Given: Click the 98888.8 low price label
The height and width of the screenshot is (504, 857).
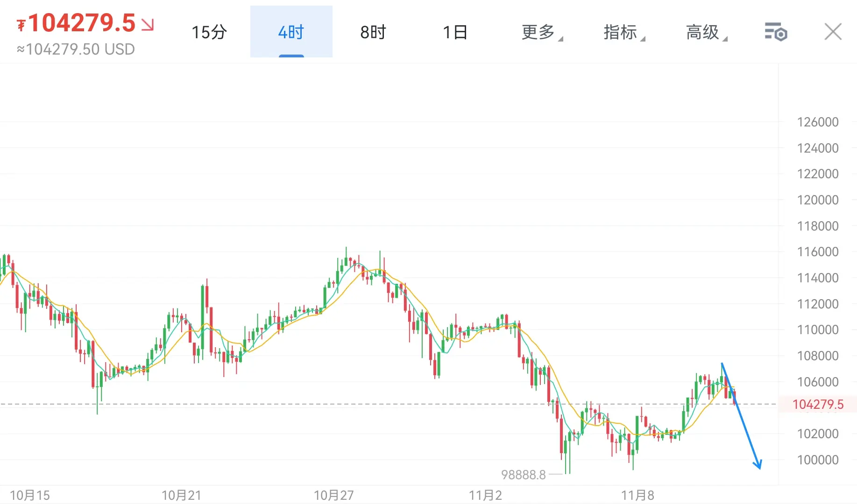Looking at the screenshot, I should (x=523, y=475).
